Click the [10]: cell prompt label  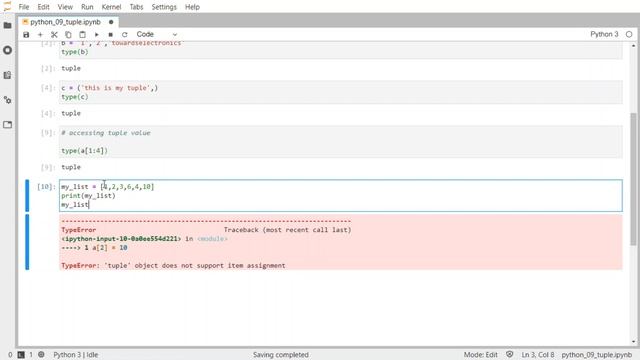click(x=46, y=187)
